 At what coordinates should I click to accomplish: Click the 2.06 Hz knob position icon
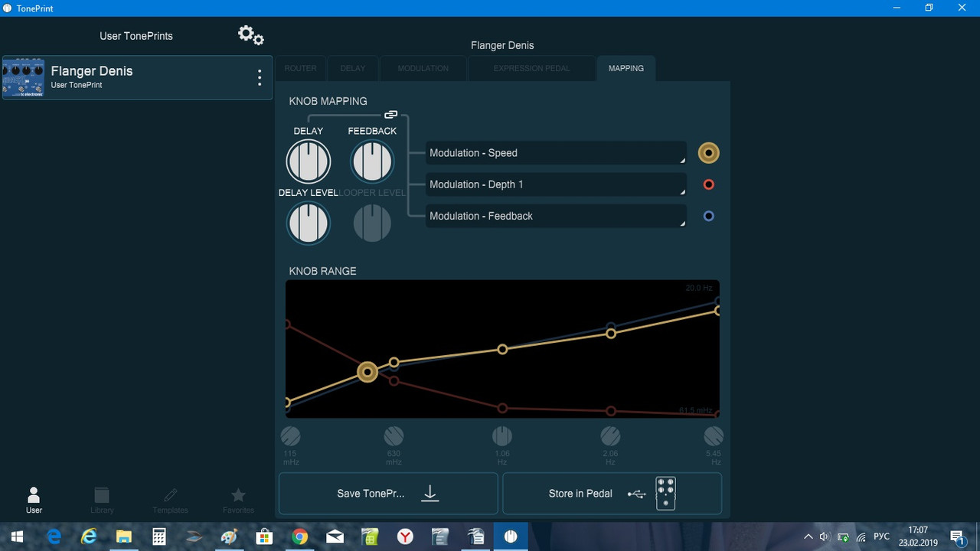pos(610,436)
